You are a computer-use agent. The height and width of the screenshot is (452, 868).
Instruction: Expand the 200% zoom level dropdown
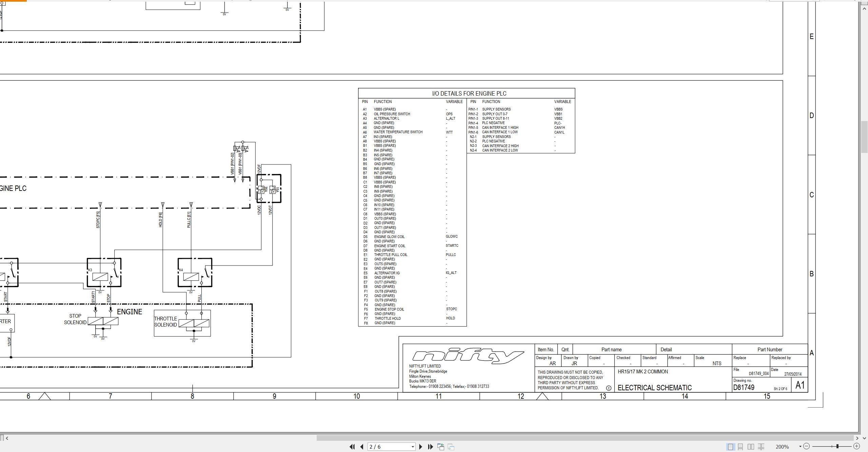(x=800, y=447)
